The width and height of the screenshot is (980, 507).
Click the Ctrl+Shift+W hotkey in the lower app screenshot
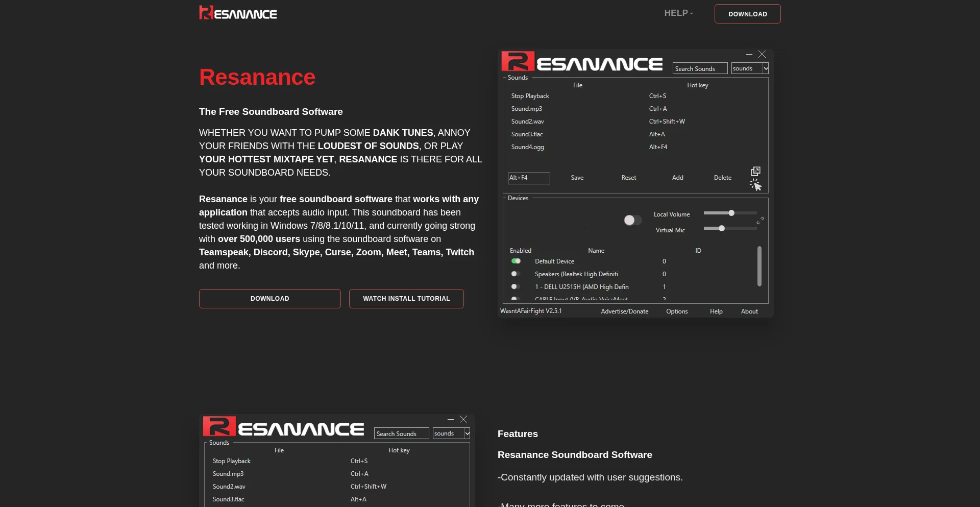click(368, 487)
